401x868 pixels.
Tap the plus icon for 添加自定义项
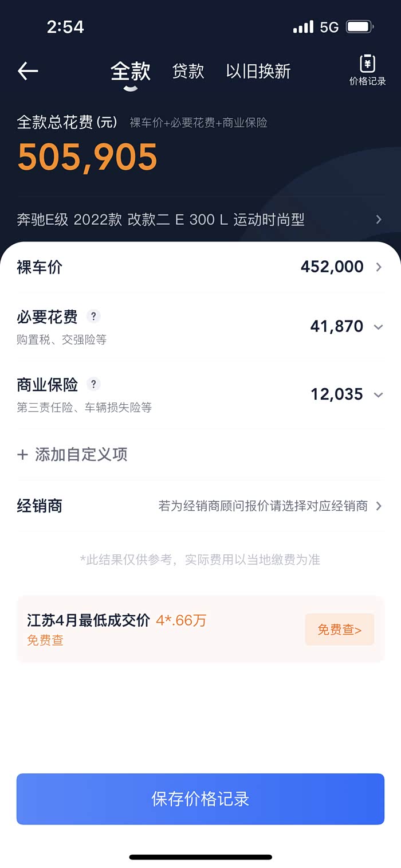click(x=23, y=455)
